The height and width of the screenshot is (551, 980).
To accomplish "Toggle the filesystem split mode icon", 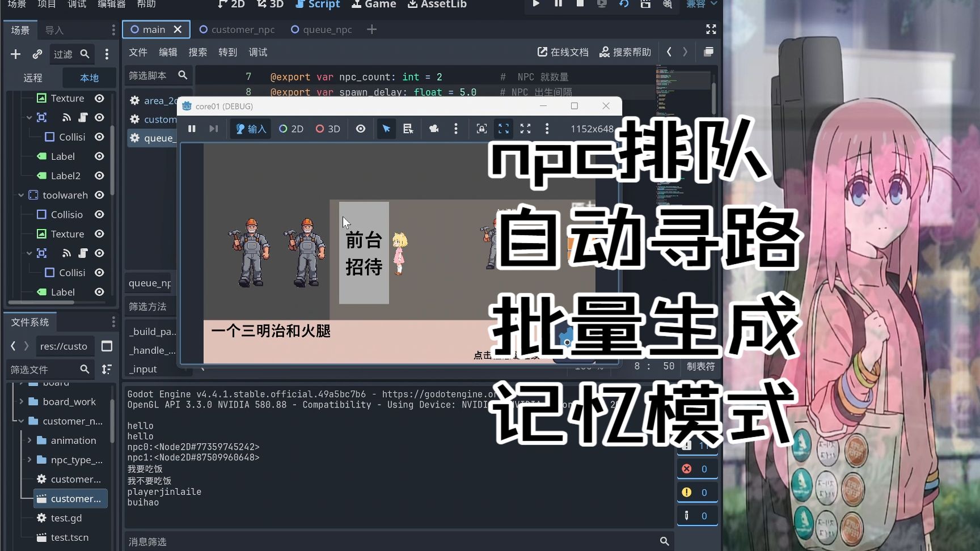I will pyautogui.click(x=107, y=346).
